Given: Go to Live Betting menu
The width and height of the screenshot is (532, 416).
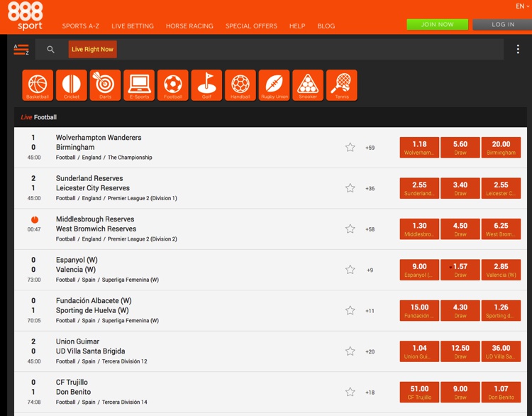Looking at the screenshot, I should click(x=133, y=26).
